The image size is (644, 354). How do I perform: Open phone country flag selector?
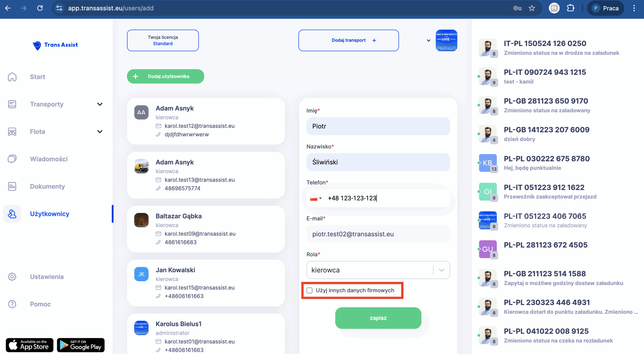(x=316, y=198)
